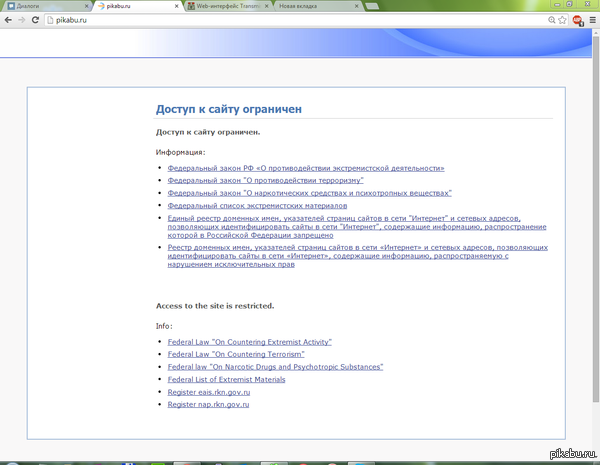Open the "On Countering Extremist Activity" link
This screenshot has width=600, height=465.
pos(249,342)
